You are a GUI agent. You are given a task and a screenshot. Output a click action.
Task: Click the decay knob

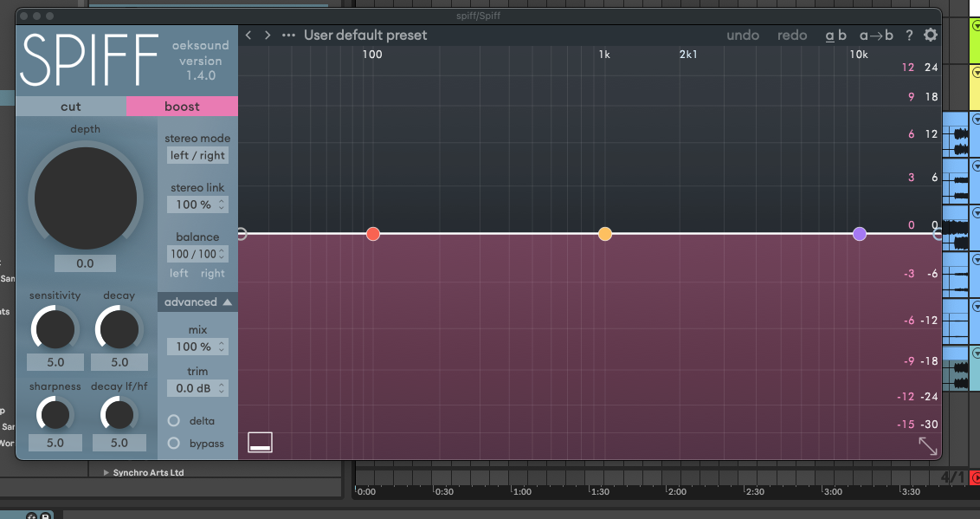[x=119, y=329]
